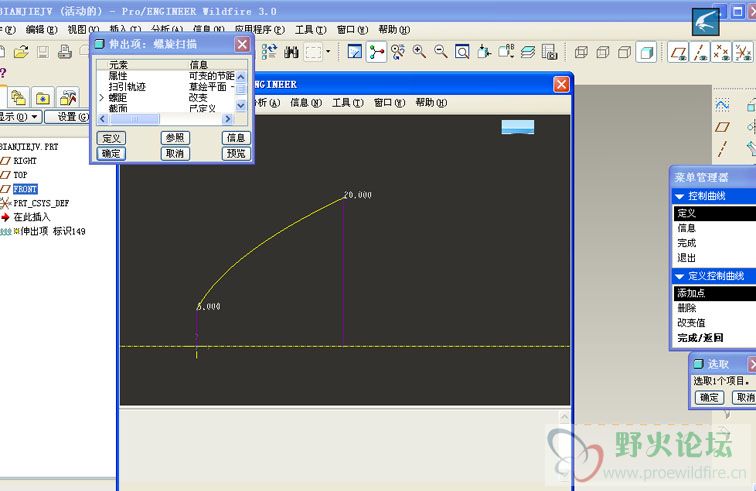Viewport: 756px width, 491px height.
Task: Collapse the 控制曲线 menu section
Action: [x=680, y=196]
